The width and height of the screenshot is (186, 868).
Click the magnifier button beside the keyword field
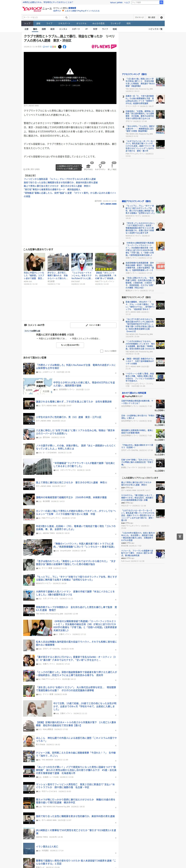coord(66,18)
